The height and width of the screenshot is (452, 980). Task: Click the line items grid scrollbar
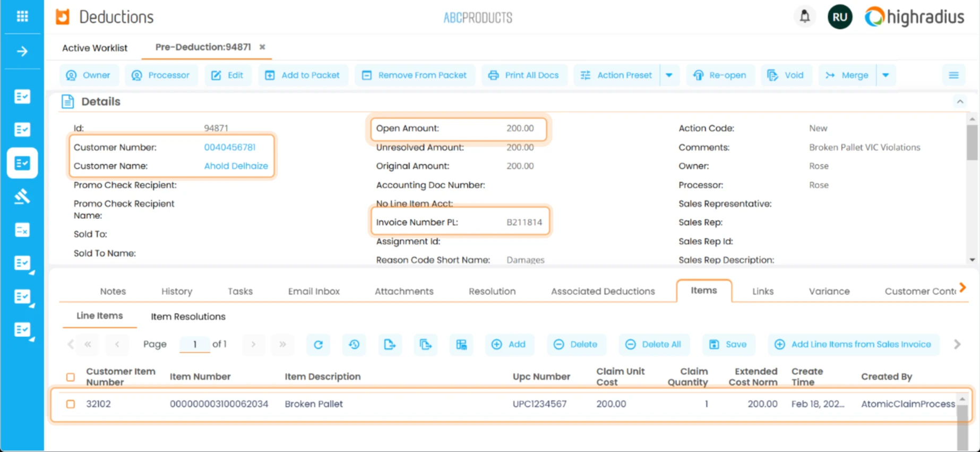click(x=962, y=428)
